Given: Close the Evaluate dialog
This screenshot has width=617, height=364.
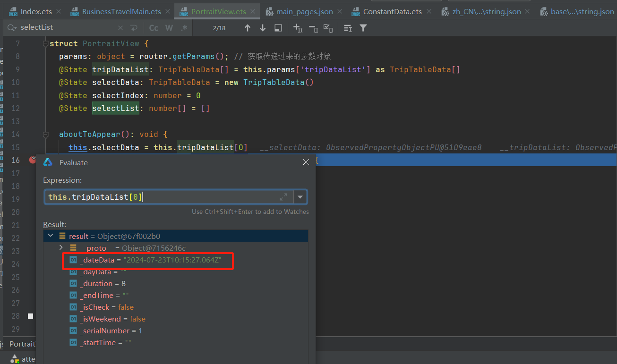Looking at the screenshot, I should [306, 162].
